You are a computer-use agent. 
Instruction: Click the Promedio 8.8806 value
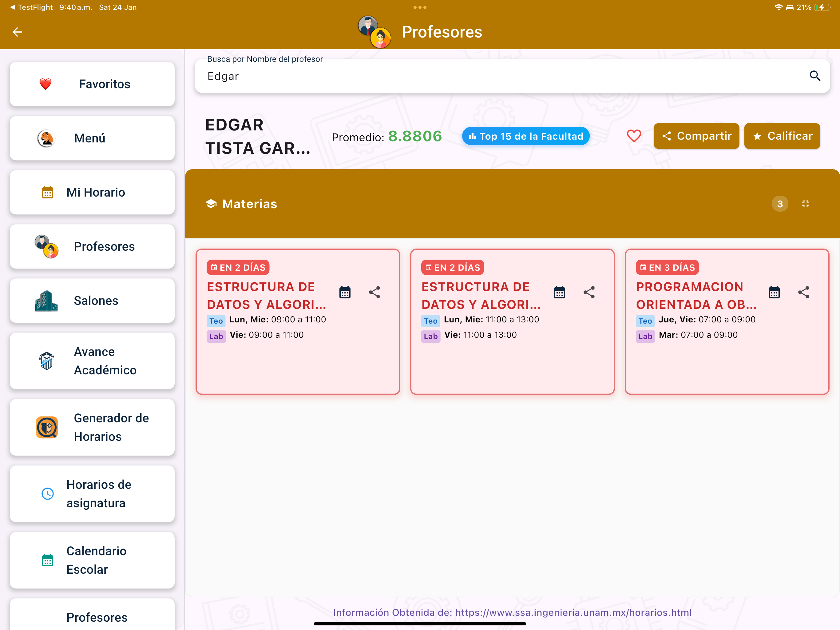point(415,136)
